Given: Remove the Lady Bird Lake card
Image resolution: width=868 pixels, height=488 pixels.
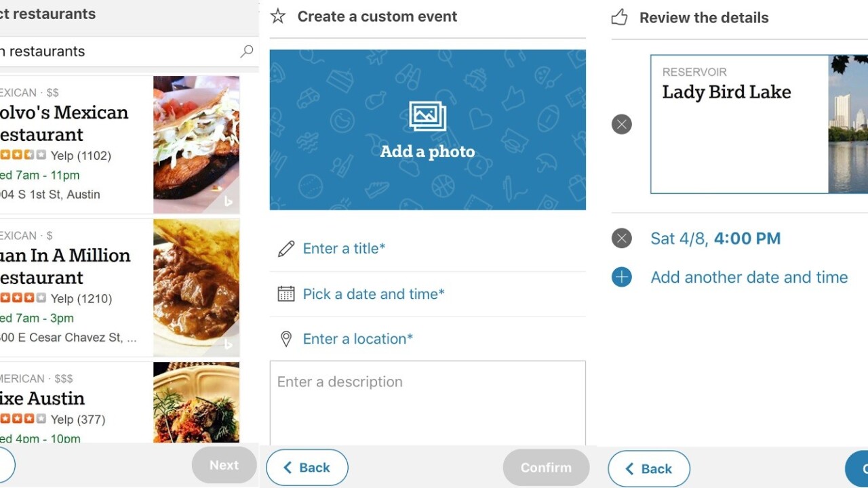Looking at the screenshot, I should [622, 124].
